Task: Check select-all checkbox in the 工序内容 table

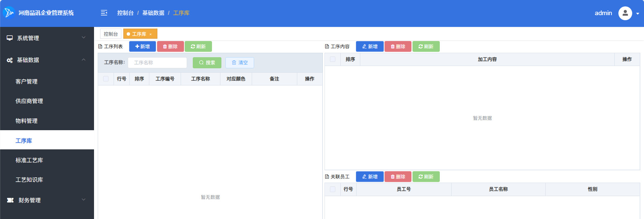Action: tap(333, 59)
